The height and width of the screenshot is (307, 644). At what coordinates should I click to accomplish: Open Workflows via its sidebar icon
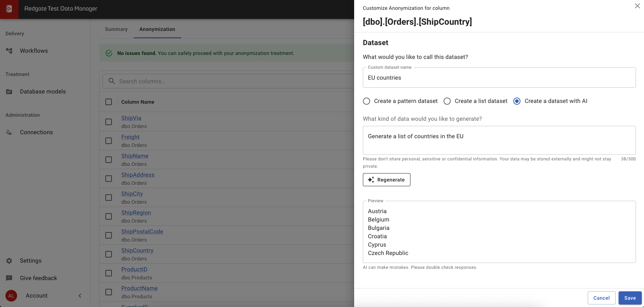(x=9, y=51)
